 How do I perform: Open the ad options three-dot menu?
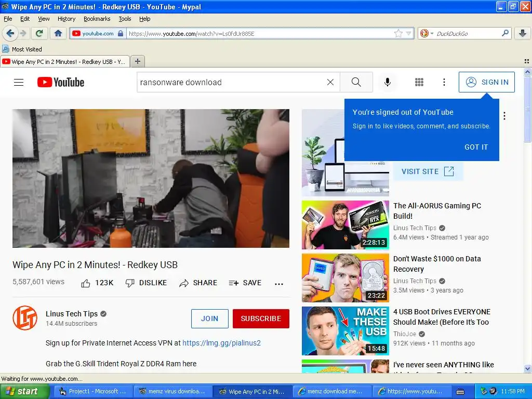pos(504,116)
